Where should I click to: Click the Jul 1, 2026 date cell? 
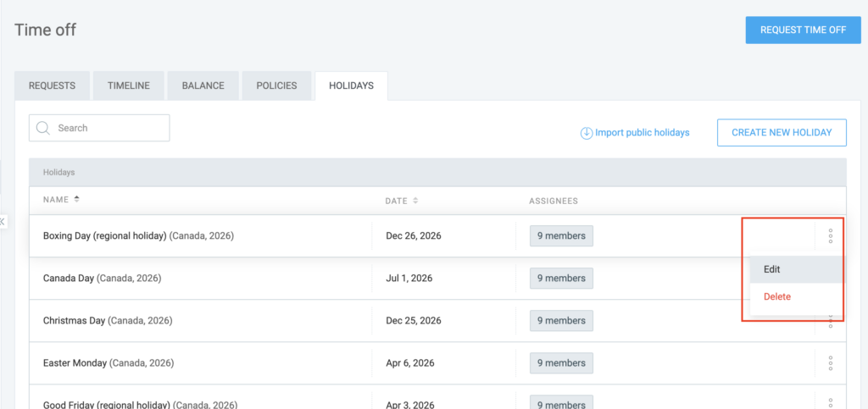(409, 279)
